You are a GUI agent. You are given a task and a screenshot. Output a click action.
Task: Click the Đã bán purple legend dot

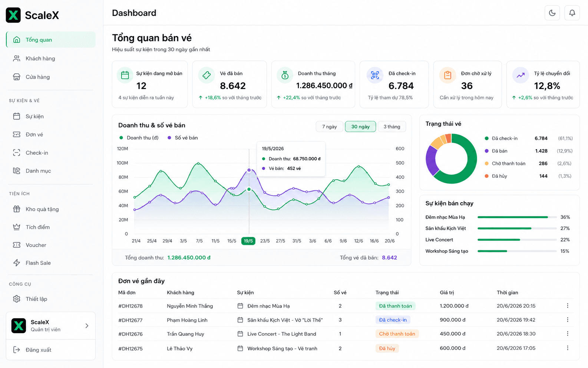486,151
